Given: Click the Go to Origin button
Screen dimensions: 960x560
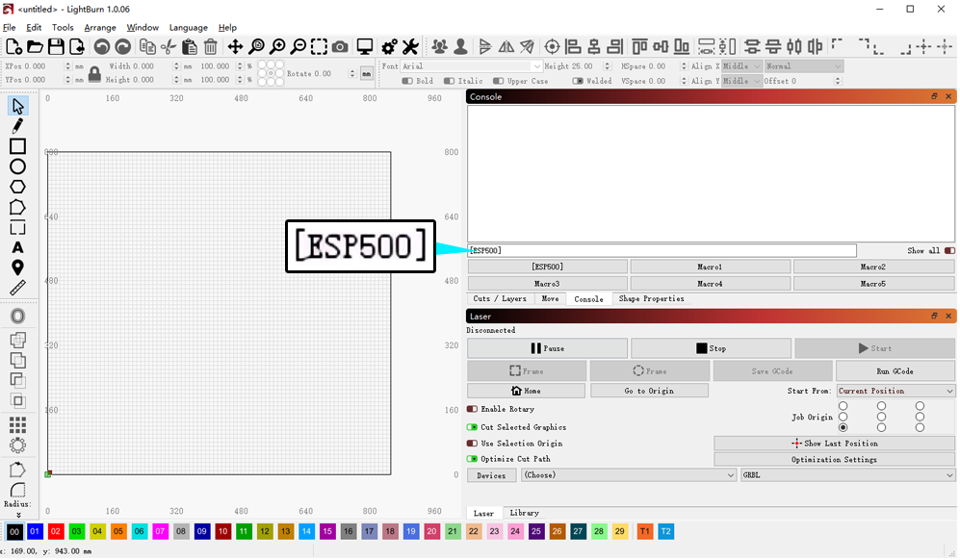Looking at the screenshot, I should (x=649, y=391).
